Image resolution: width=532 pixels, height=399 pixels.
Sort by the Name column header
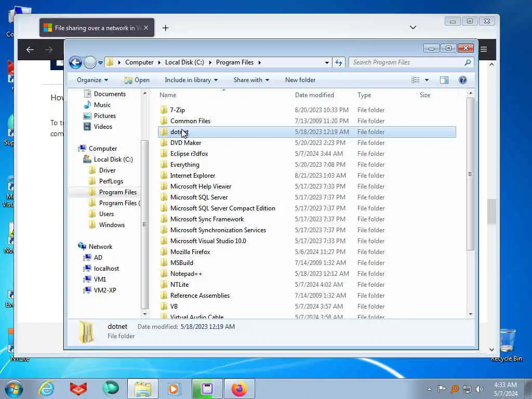[x=168, y=95]
